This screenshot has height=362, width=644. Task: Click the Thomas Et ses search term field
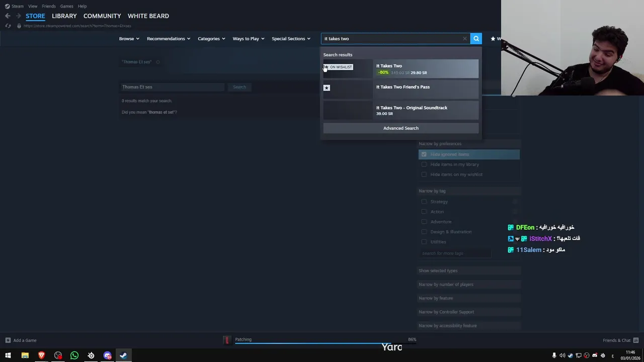pyautogui.click(x=173, y=87)
